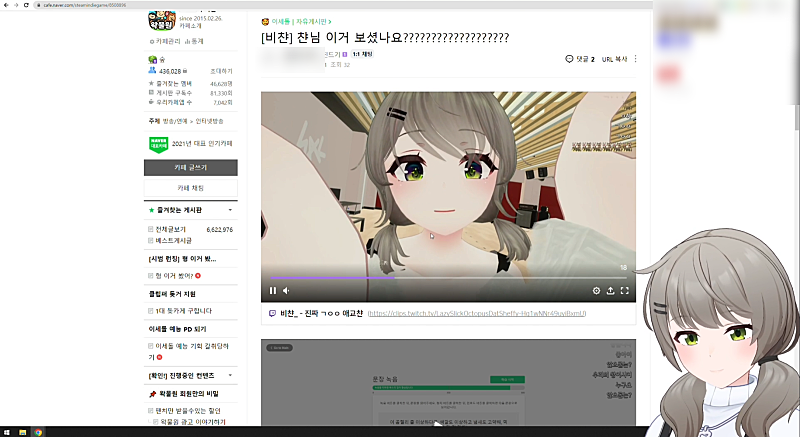Click the green star favorites icon
Viewport: 800px width, 437px height.
click(x=151, y=210)
